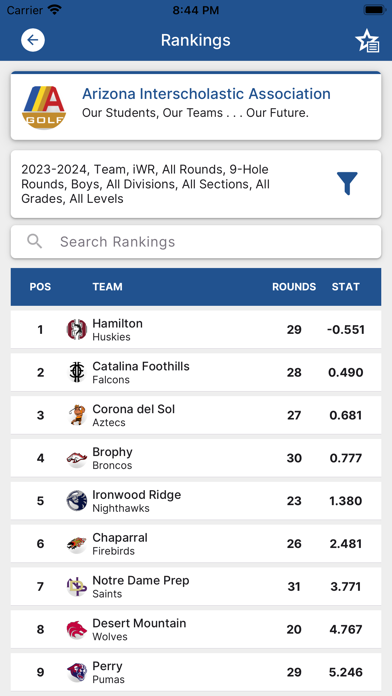Open Arizona Interscholastic Association link
The image size is (392, 696).
tap(206, 94)
